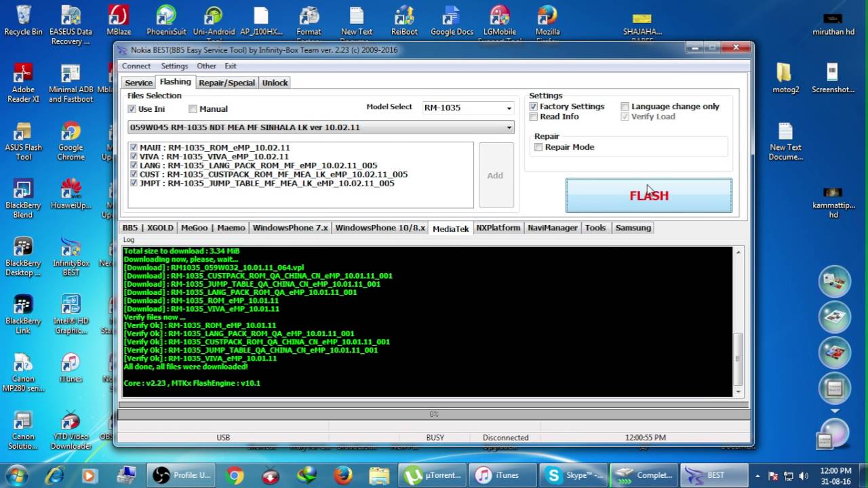
Task: Open the motog2 folder on desktop
Action: click(x=785, y=78)
